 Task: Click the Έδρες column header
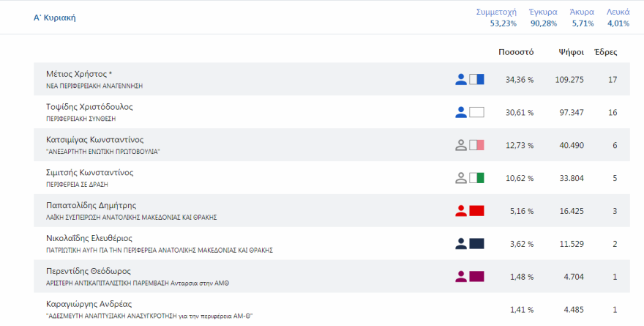tap(605, 52)
